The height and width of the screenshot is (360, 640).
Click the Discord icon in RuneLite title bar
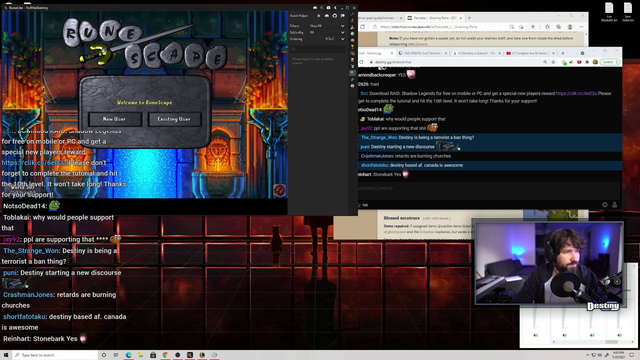tap(315, 8)
